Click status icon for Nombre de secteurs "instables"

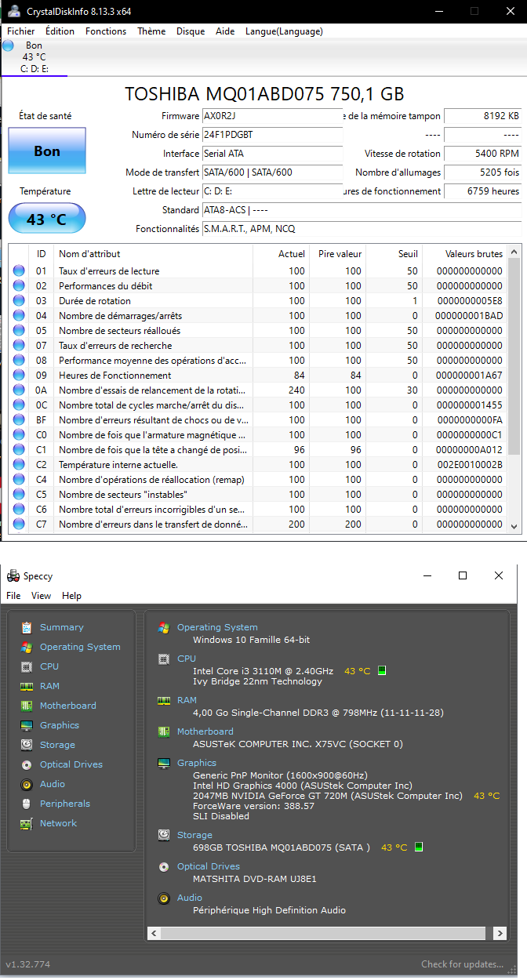pyautogui.click(x=20, y=495)
